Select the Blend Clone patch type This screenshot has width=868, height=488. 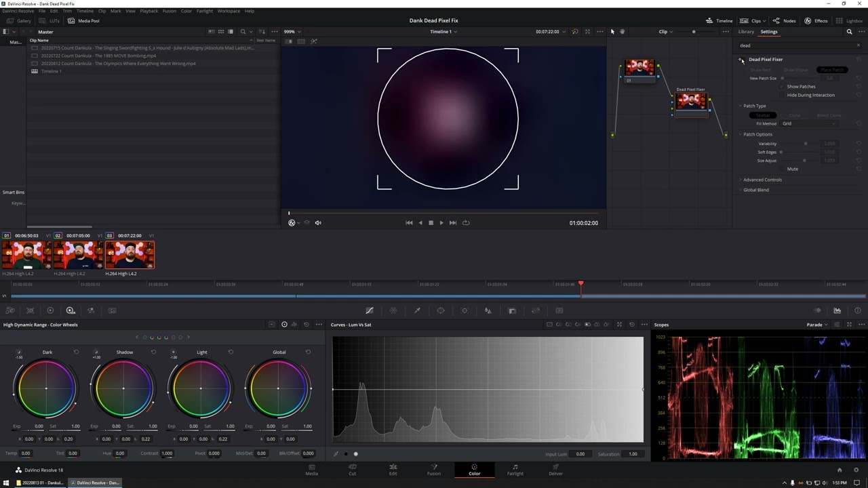click(x=829, y=115)
